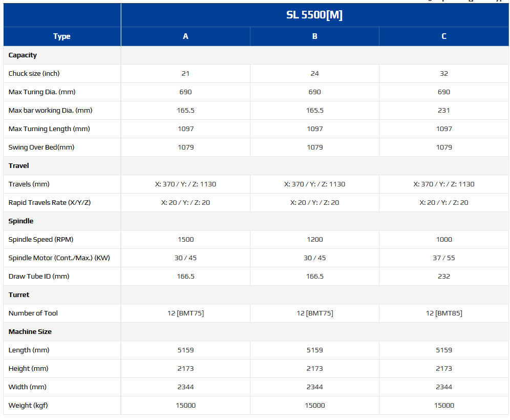
Task: Select the 37 / 55 spindle motor value
Action: click(x=444, y=258)
